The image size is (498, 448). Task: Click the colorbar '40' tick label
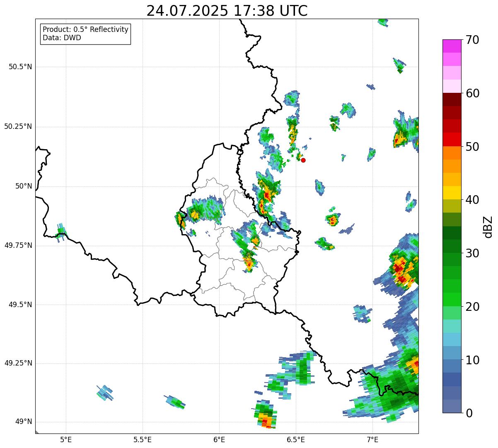point(472,200)
